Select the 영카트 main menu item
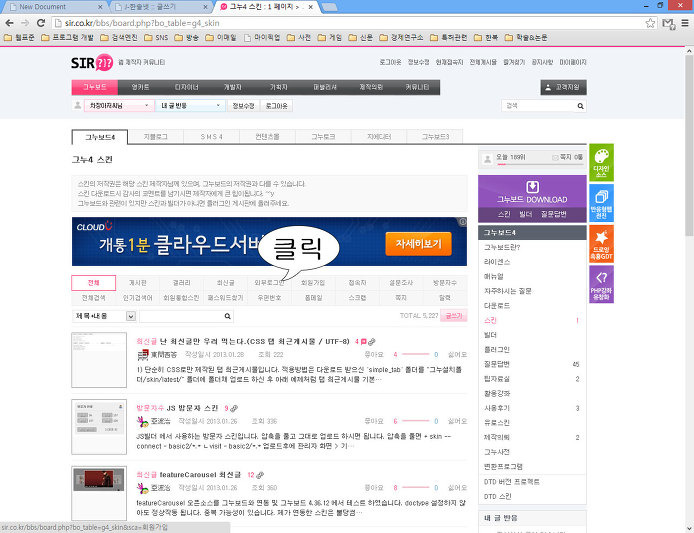The image size is (694, 533). pyautogui.click(x=140, y=87)
